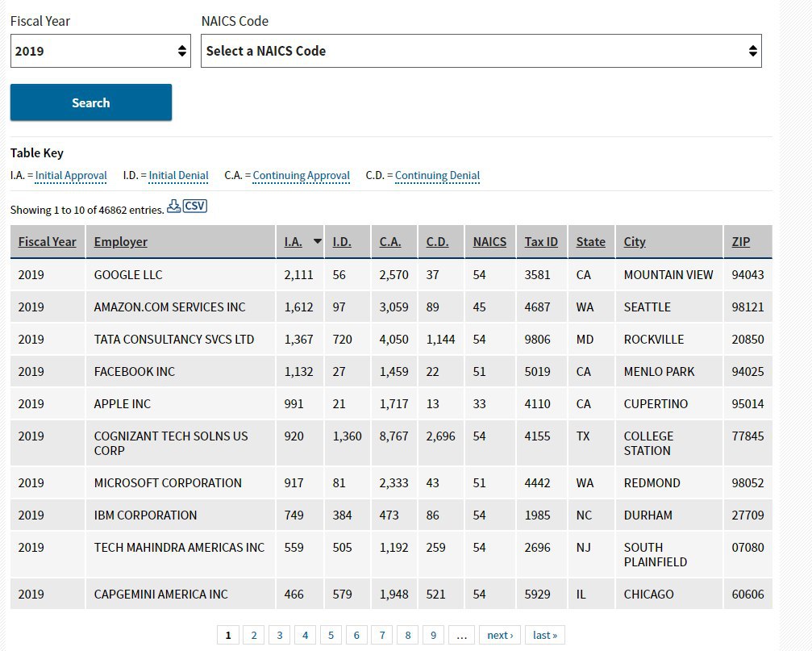Viewport: 812px width, 651px height.
Task: Click the CUPERTINO city cell
Action: pos(669,403)
